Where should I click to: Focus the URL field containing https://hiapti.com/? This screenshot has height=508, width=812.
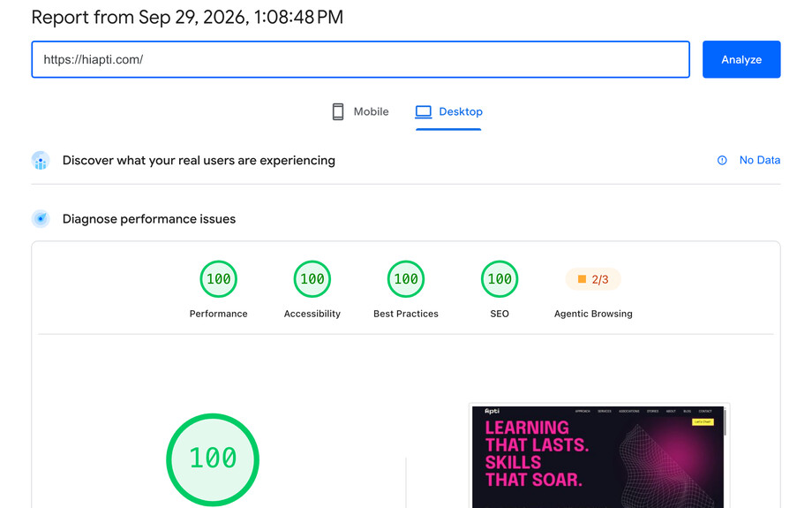coord(360,59)
